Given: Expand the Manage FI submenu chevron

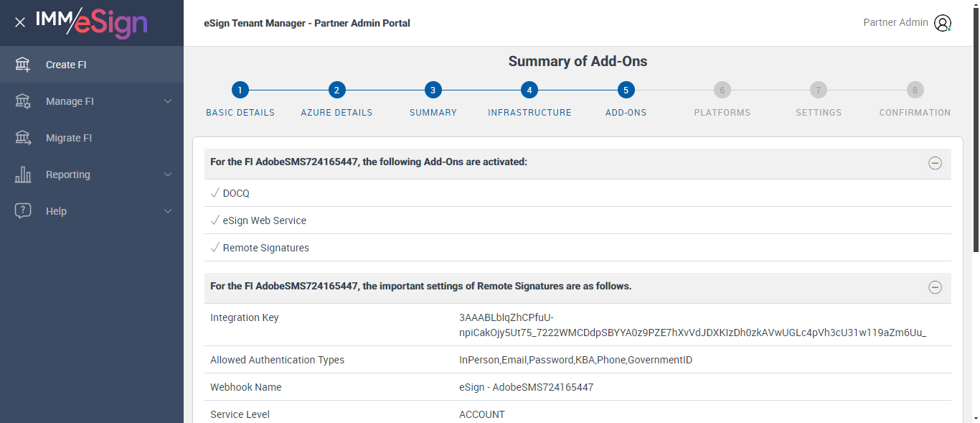Looking at the screenshot, I should click(168, 101).
